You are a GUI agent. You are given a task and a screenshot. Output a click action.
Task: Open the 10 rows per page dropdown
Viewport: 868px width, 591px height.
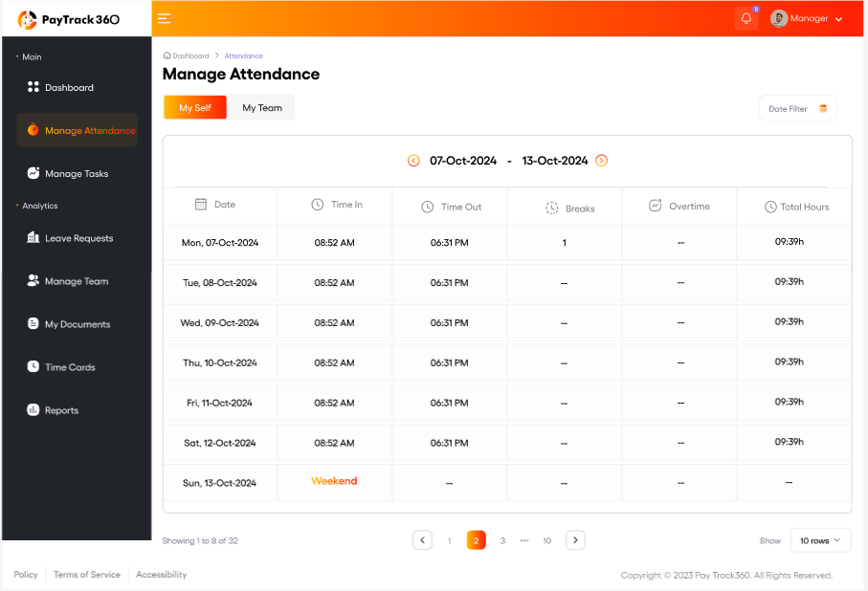point(820,540)
